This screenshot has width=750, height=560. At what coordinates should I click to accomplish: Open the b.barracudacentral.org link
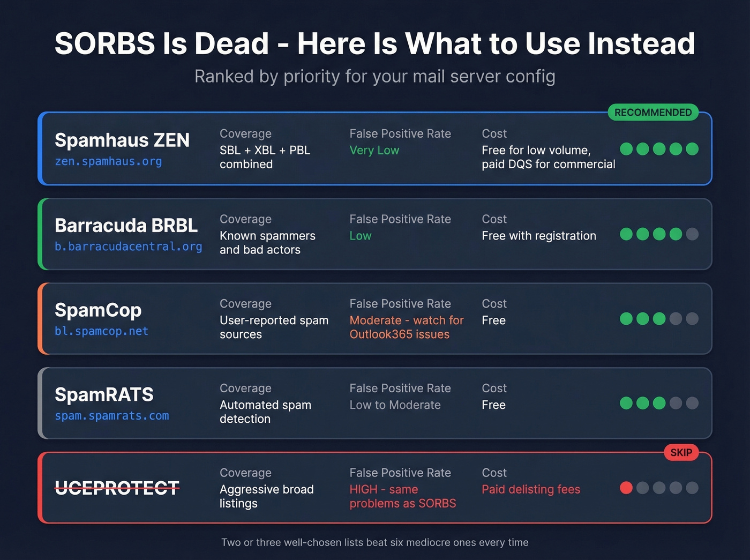coord(129,247)
